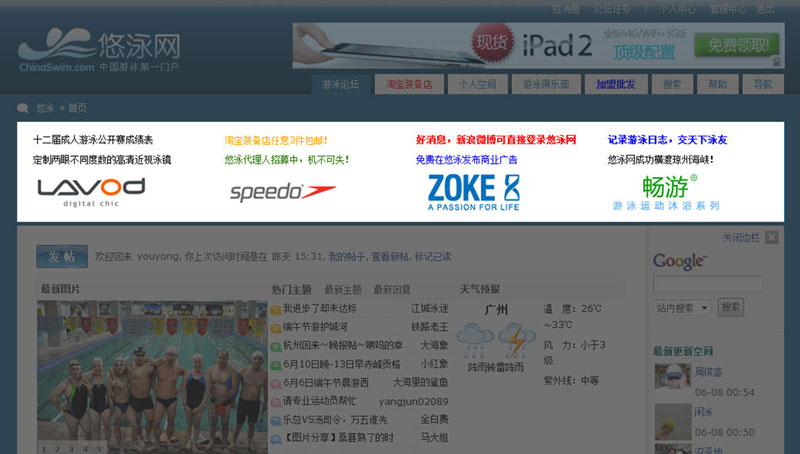Open 周琮盛 avatar thumbnail in 最新更新空间
Screen dimensions: 800x454
tap(672, 378)
